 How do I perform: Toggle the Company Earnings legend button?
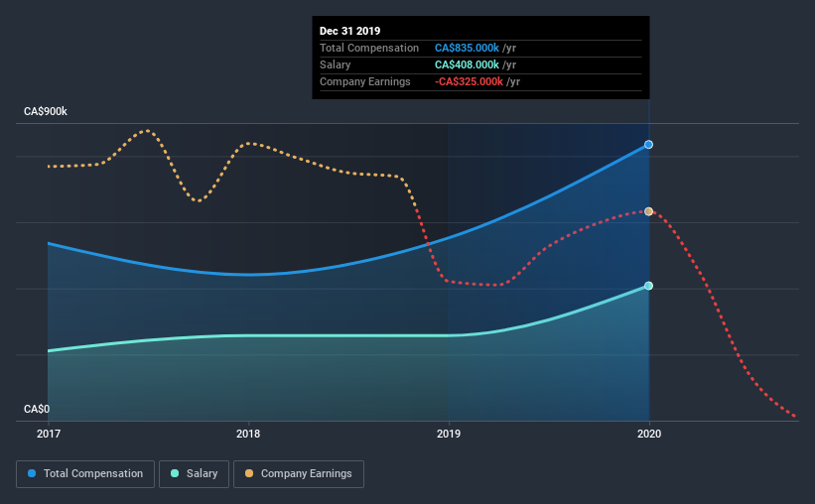click(299, 474)
